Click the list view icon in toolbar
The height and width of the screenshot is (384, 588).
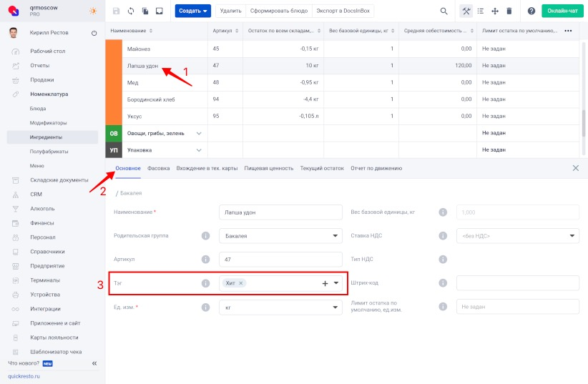481,11
